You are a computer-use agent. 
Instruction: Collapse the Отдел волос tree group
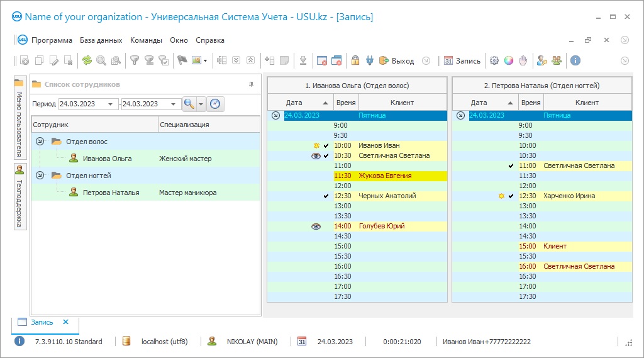point(40,142)
